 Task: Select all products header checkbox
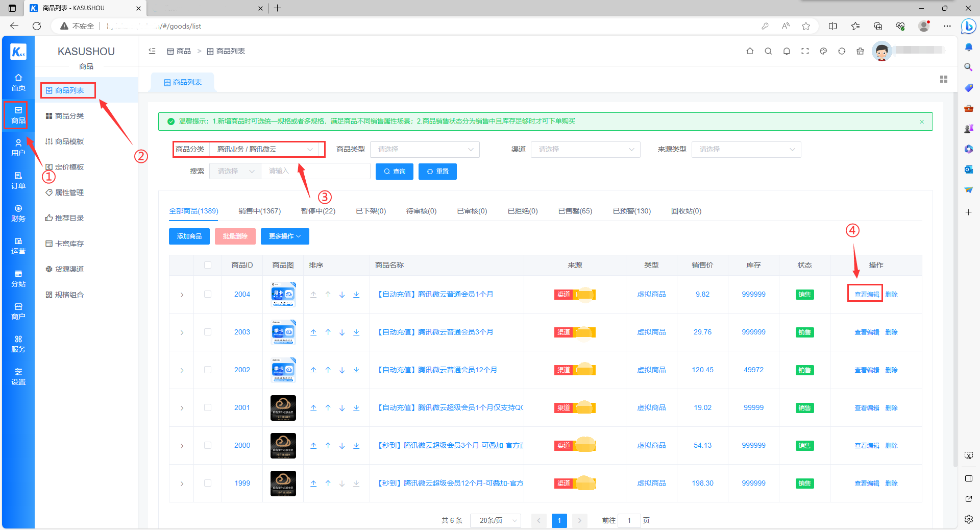point(208,265)
